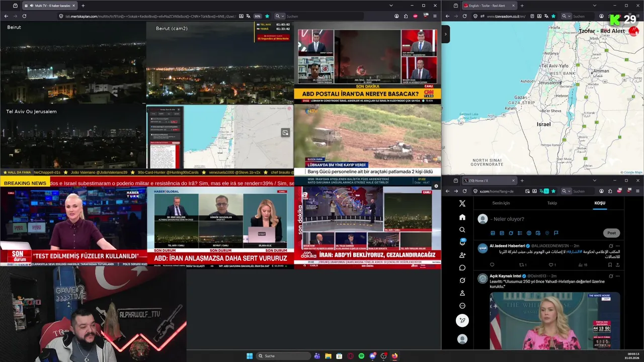The image size is (644, 362).
Task: Open X Profile icon in sidebar
Action: [x=462, y=293]
